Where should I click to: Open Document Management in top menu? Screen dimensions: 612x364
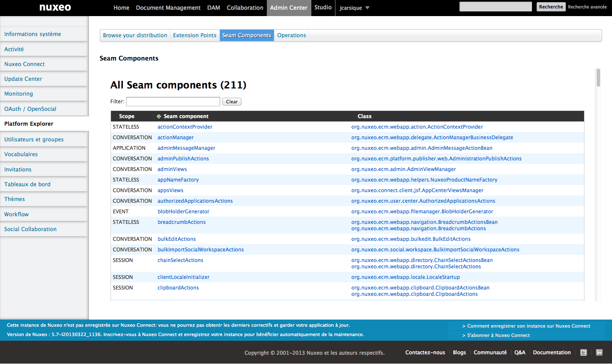point(168,8)
